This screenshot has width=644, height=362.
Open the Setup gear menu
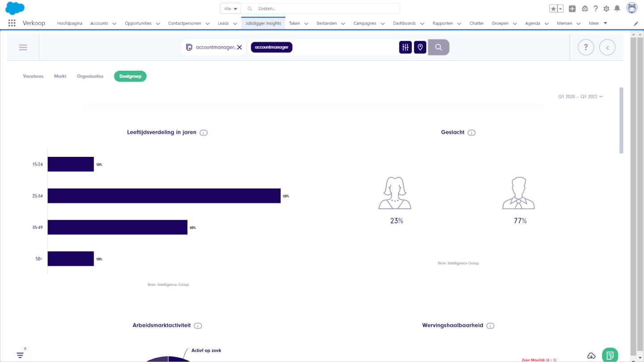pos(606,8)
